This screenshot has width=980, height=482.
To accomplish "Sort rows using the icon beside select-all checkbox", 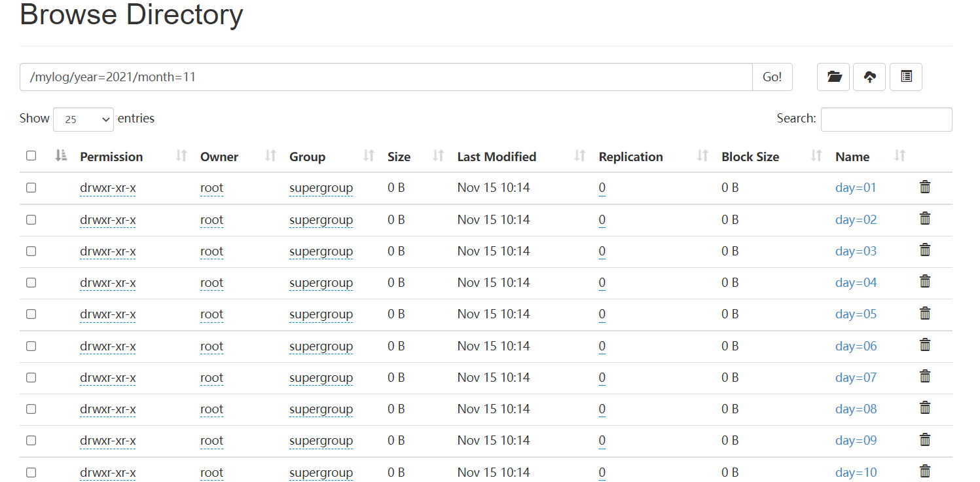I will point(61,156).
